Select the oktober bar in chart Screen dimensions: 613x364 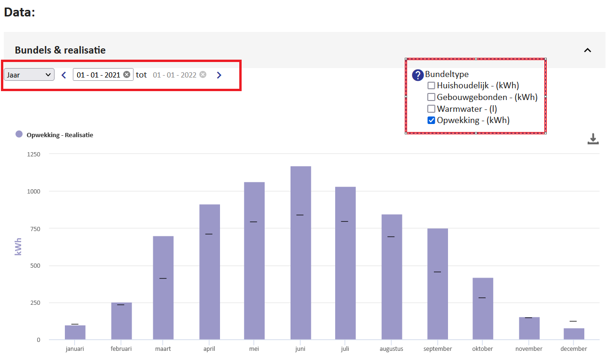pyautogui.click(x=483, y=309)
